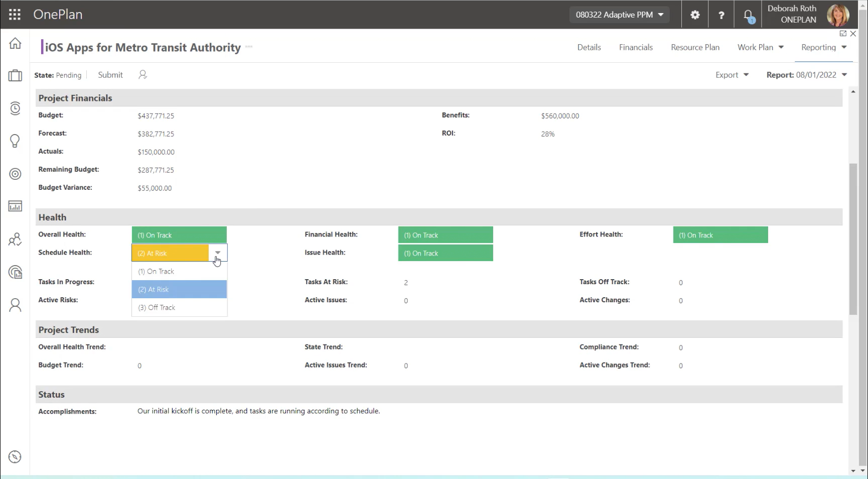
Task: Open the portfolio briefcase sidebar icon
Action: pyautogui.click(x=15, y=76)
